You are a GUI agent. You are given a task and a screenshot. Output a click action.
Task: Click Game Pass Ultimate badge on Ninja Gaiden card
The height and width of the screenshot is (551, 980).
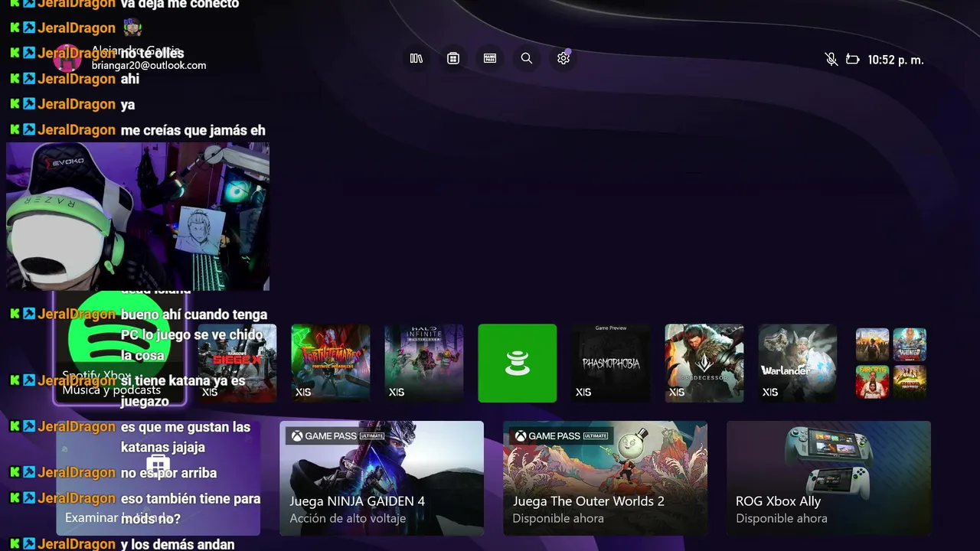coord(338,436)
